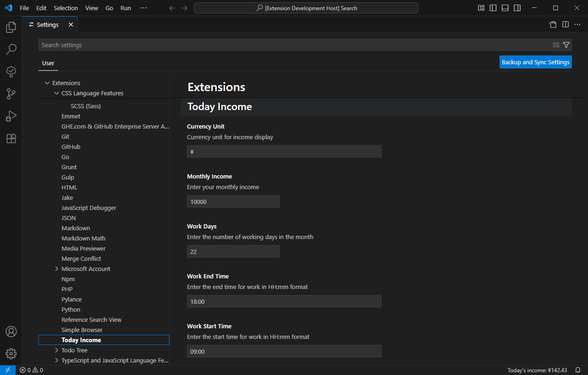Toggle the bottom panel layout button
Screen dimensions: 588x375
pyautogui.click(x=505, y=8)
